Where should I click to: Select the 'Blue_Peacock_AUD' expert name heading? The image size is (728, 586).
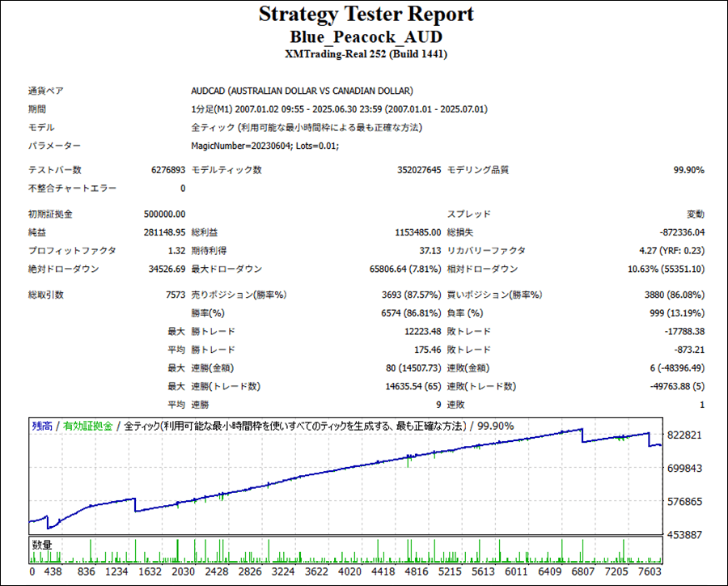(366, 37)
